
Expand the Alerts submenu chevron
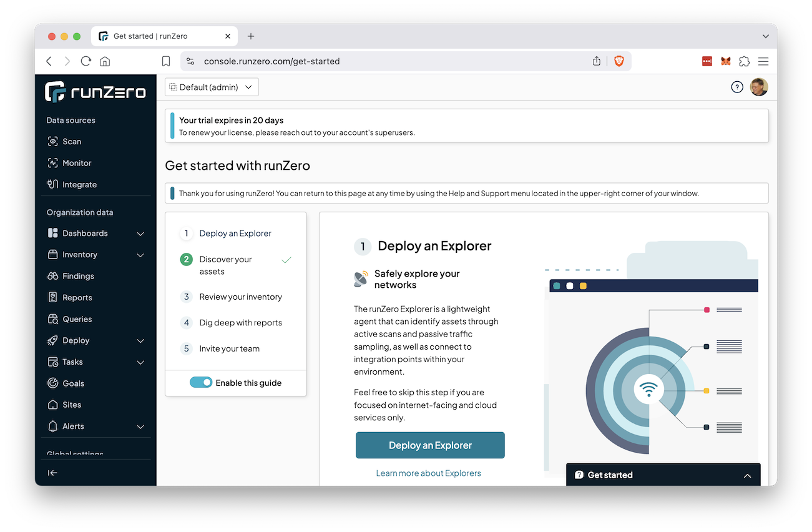(140, 426)
